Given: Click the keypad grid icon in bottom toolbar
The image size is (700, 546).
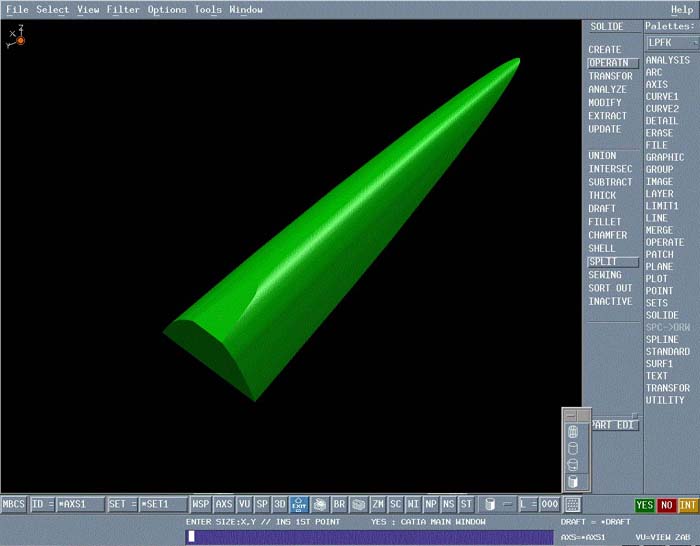Looking at the screenshot, I should pyautogui.click(x=572, y=505).
